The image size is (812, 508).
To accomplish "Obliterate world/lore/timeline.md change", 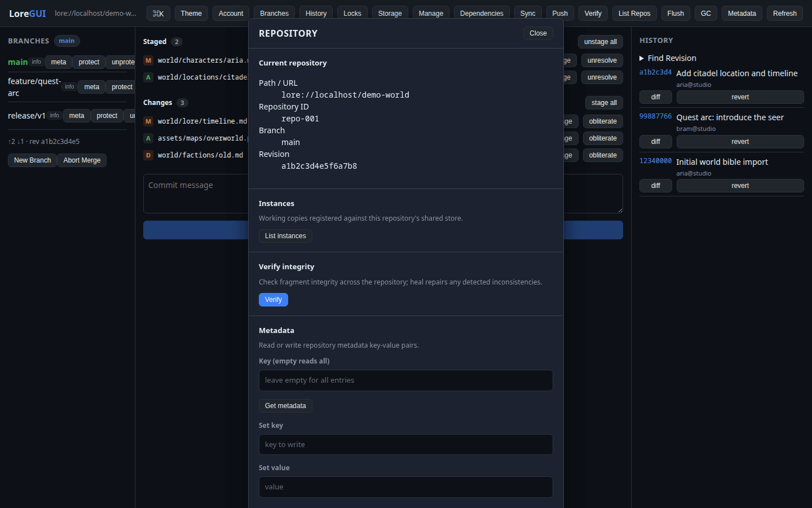I will tap(603, 121).
